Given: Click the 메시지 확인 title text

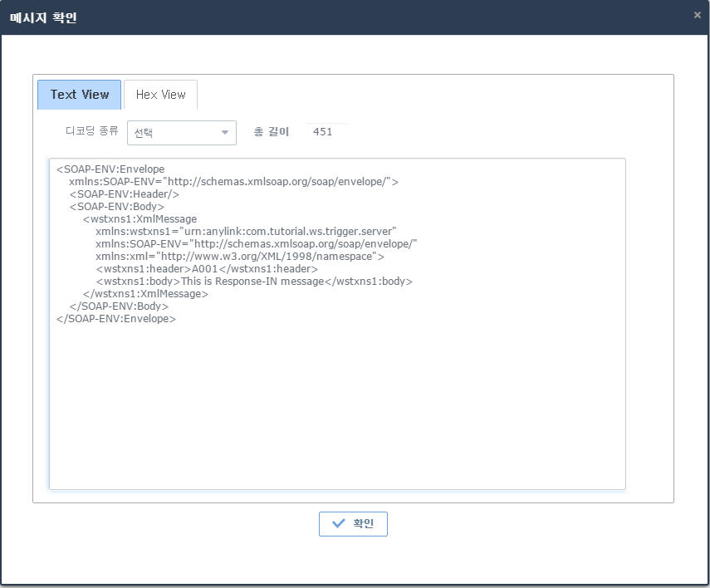Looking at the screenshot, I should pyautogui.click(x=43, y=17).
